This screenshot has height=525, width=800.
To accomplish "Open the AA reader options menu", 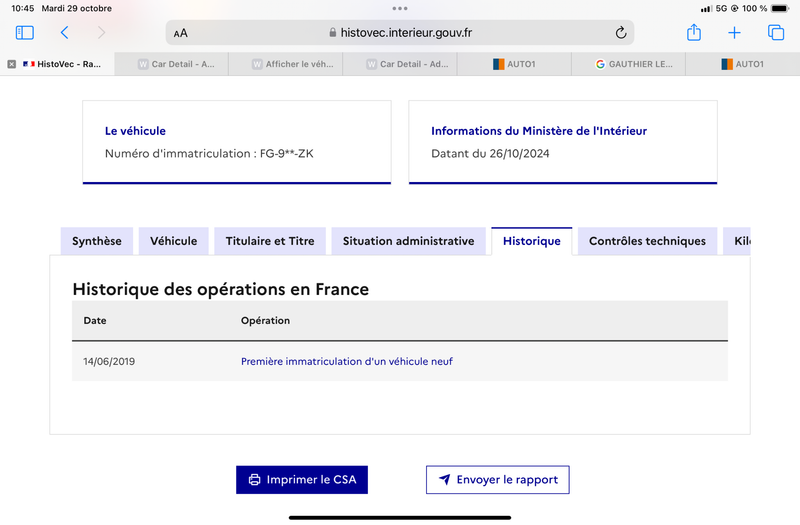I will point(181,33).
